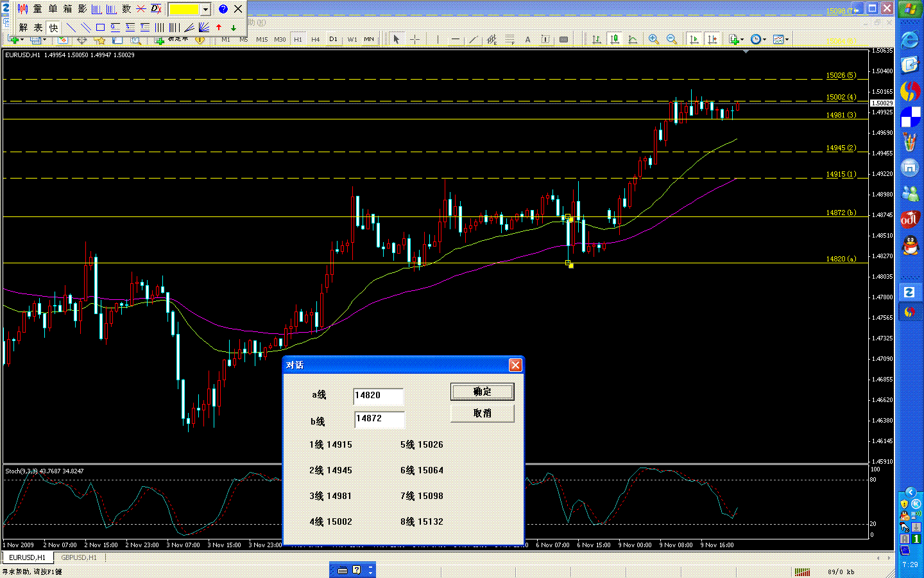Switch to M15 timeframe
The height and width of the screenshot is (578, 924).
click(262, 40)
